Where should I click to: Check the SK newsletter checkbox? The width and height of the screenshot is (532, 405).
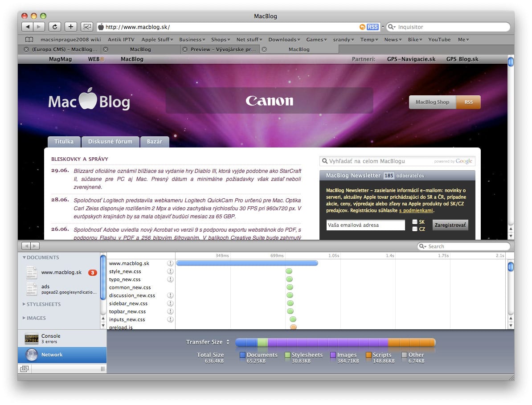[415, 222]
